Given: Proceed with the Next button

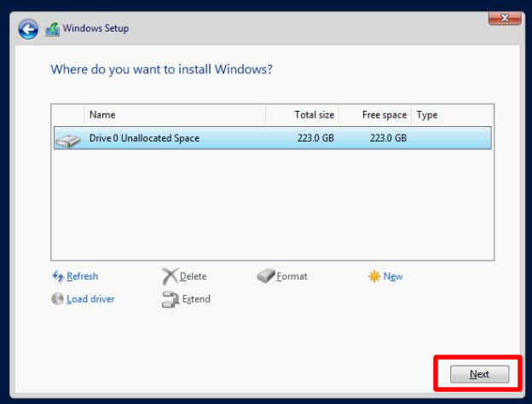Looking at the screenshot, I should [x=479, y=374].
